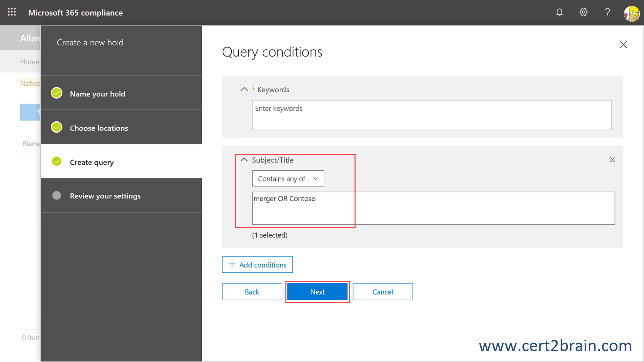The height and width of the screenshot is (362, 644).
Task: Open the app launcher waffle icon
Action: (x=12, y=13)
